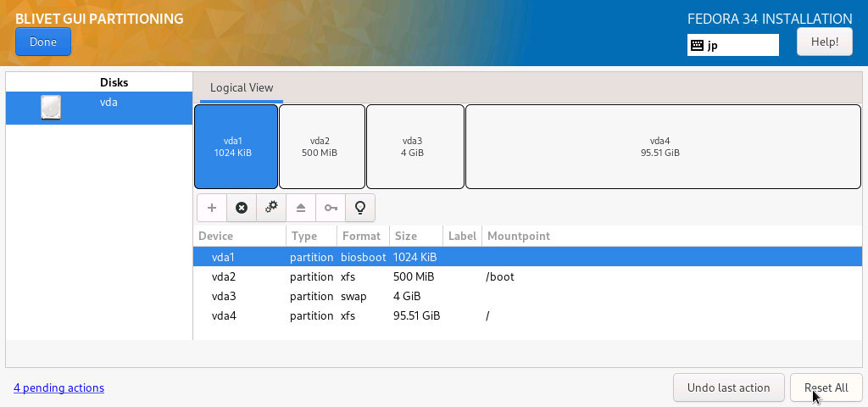Click the swap format cell
Screen dimensions: 868x407
(x=353, y=296)
